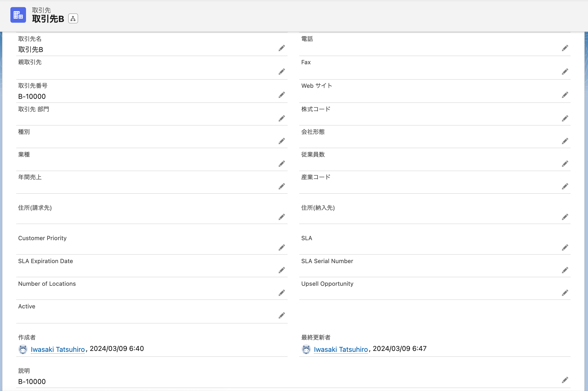Edit the 業種 field pencil icon
Image resolution: width=588 pixels, height=391 pixels.
click(281, 164)
